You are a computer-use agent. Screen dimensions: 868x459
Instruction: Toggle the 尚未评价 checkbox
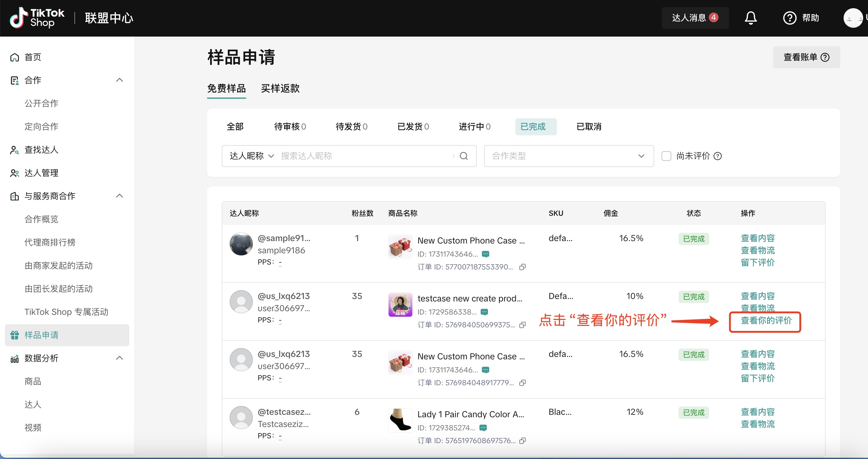click(x=666, y=156)
